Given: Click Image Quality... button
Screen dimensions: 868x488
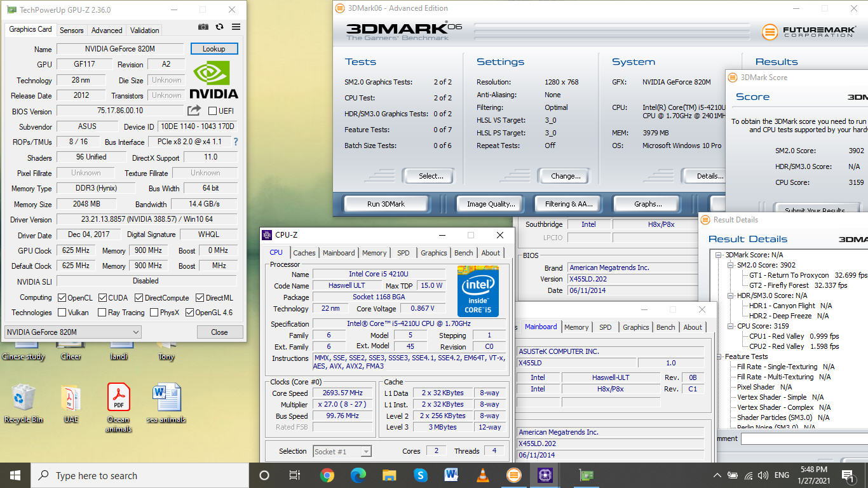Looking at the screenshot, I should 491,204.
